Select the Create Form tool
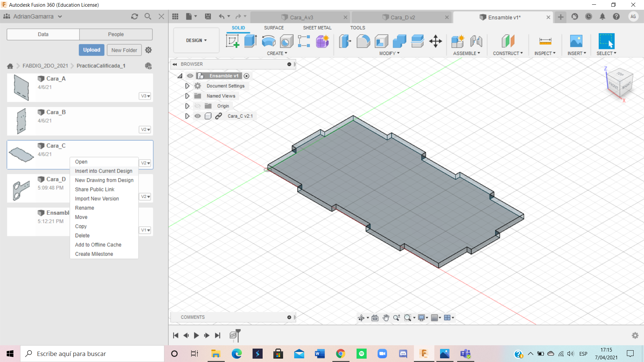This screenshot has width=644, height=362. click(x=322, y=41)
